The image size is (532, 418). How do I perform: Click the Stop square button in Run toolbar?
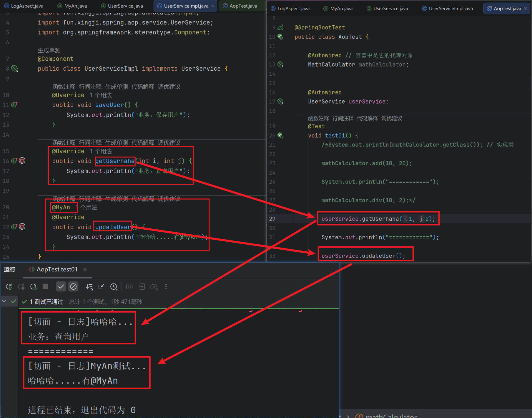(45, 287)
